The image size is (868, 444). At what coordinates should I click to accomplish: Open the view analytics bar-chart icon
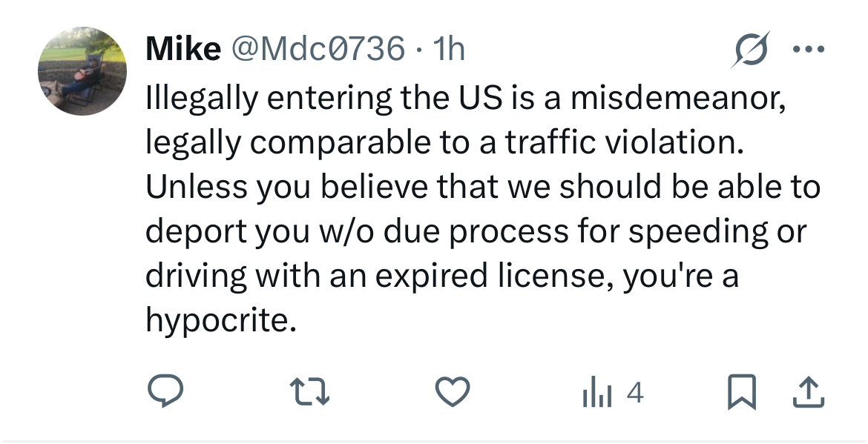596,393
